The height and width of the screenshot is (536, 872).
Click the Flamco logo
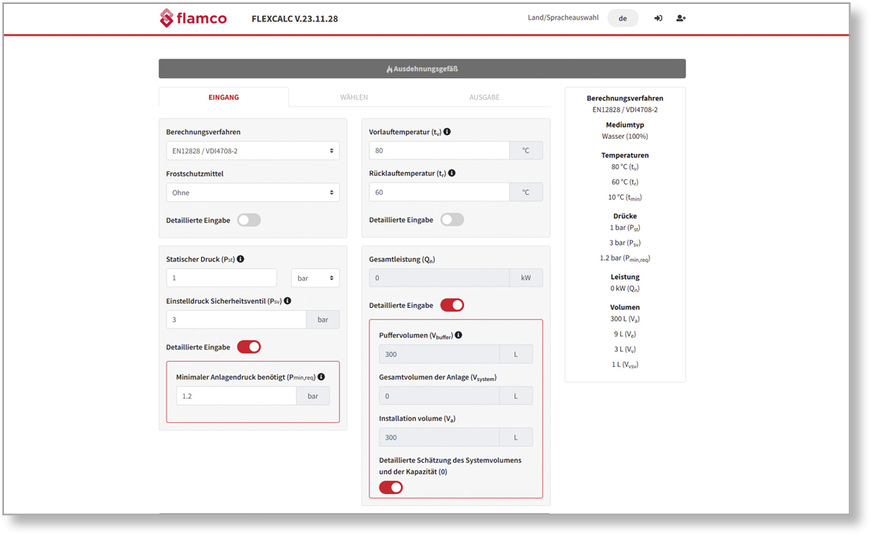tap(192, 18)
